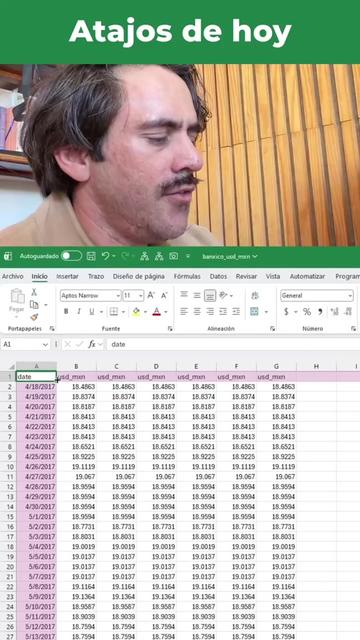Click the Borders icon
Viewport: 360px width, 640px height.
click(114, 312)
